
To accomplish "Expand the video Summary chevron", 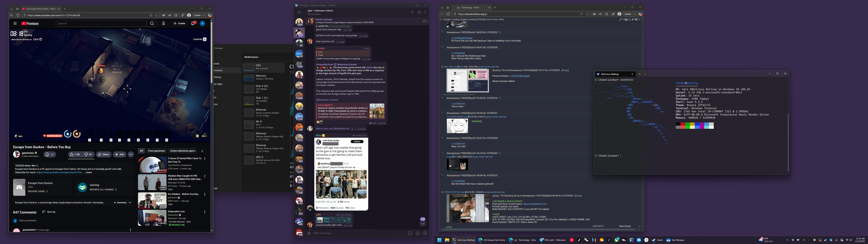I will point(130,203).
